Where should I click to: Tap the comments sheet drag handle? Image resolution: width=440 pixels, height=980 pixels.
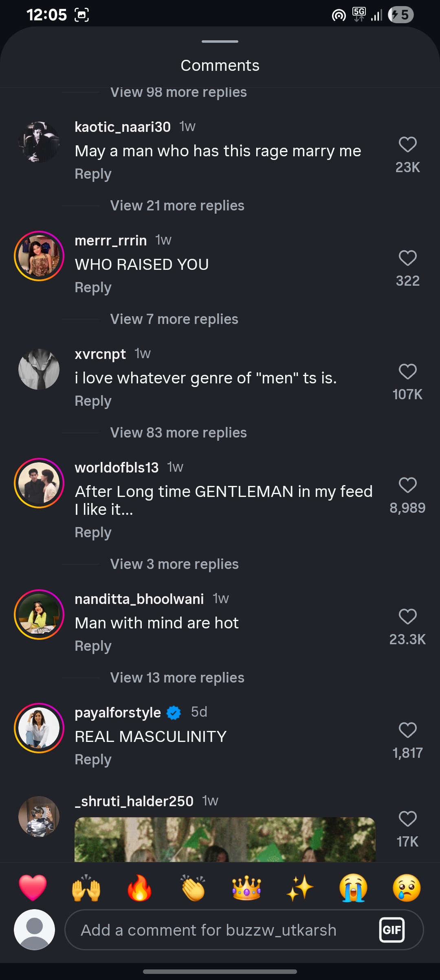(220, 42)
